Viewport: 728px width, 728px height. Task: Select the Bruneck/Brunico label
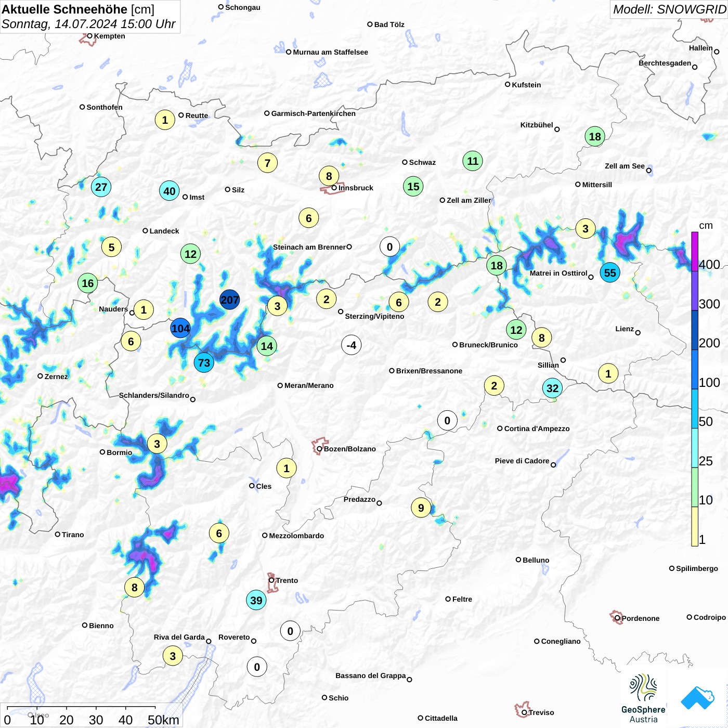(x=488, y=345)
